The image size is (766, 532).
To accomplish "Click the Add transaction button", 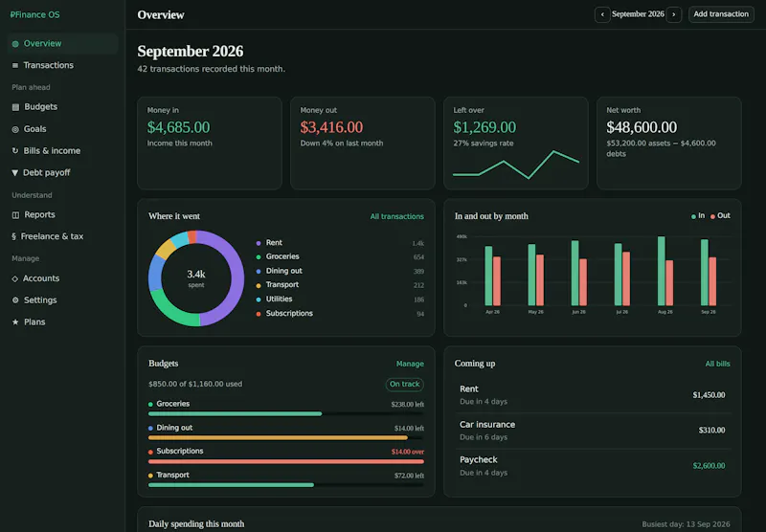I will [x=721, y=14].
